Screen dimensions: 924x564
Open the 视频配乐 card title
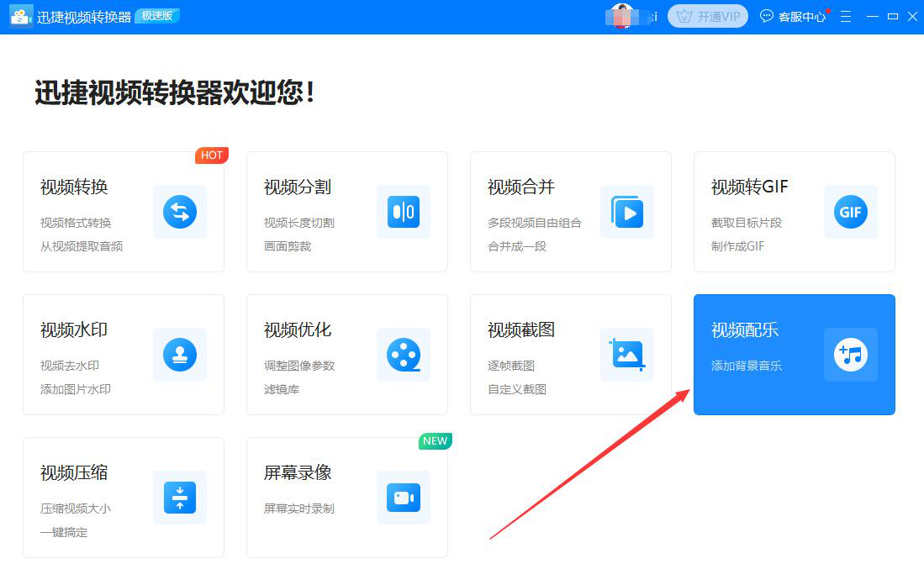click(x=745, y=330)
